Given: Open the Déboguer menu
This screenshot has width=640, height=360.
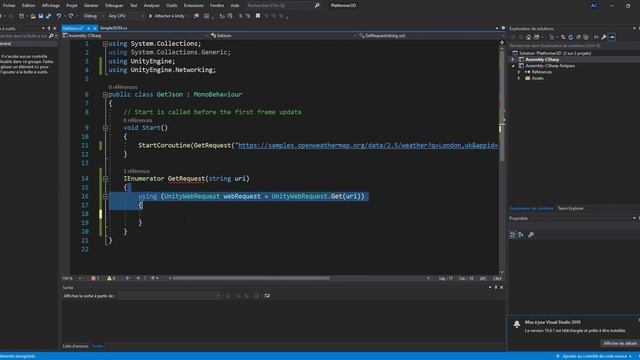Looking at the screenshot, I should [114, 5].
